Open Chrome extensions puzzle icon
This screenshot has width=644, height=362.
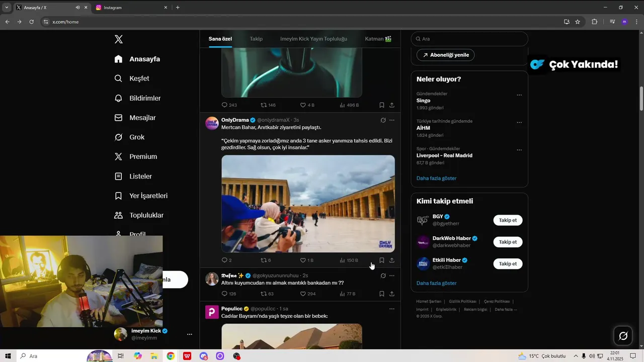click(x=594, y=22)
